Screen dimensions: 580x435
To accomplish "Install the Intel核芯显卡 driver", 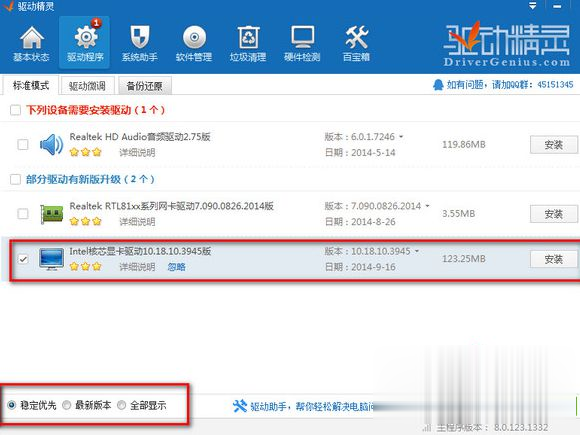I will click(553, 259).
